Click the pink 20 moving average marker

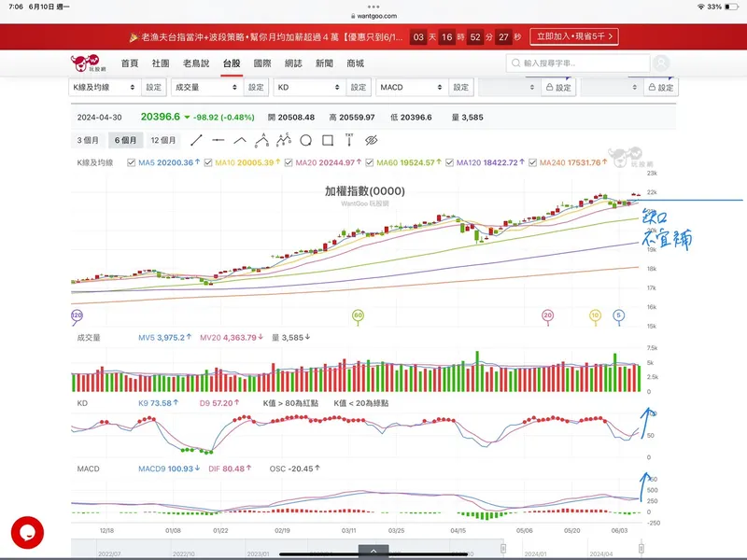click(548, 316)
